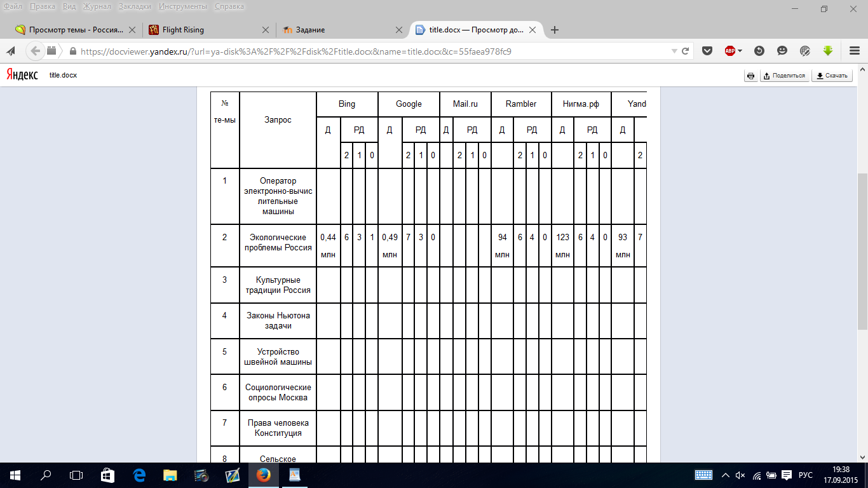Image resolution: width=868 pixels, height=488 pixels.
Task: Open the URL history dropdown arrow
Action: click(674, 51)
